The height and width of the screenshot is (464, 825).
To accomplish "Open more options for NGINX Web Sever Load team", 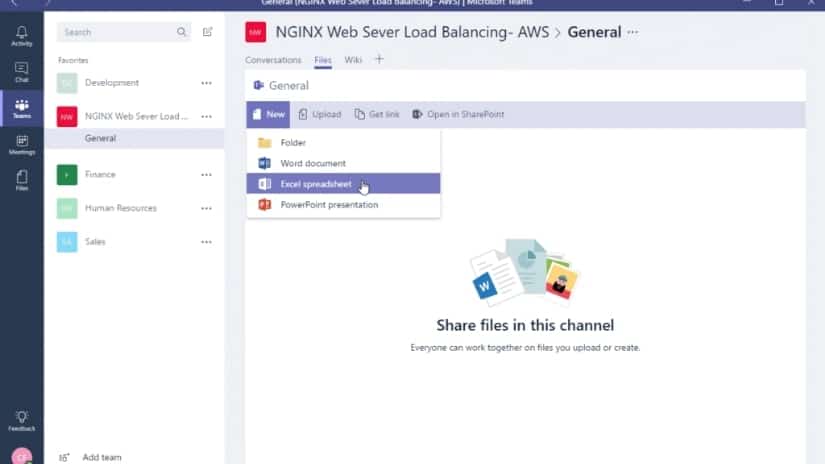I will click(x=206, y=117).
